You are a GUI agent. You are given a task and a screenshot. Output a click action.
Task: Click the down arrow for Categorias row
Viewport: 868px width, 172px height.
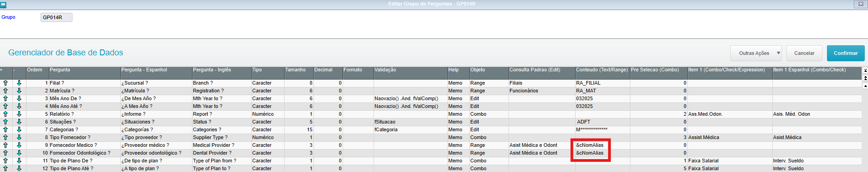pos(19,130)
